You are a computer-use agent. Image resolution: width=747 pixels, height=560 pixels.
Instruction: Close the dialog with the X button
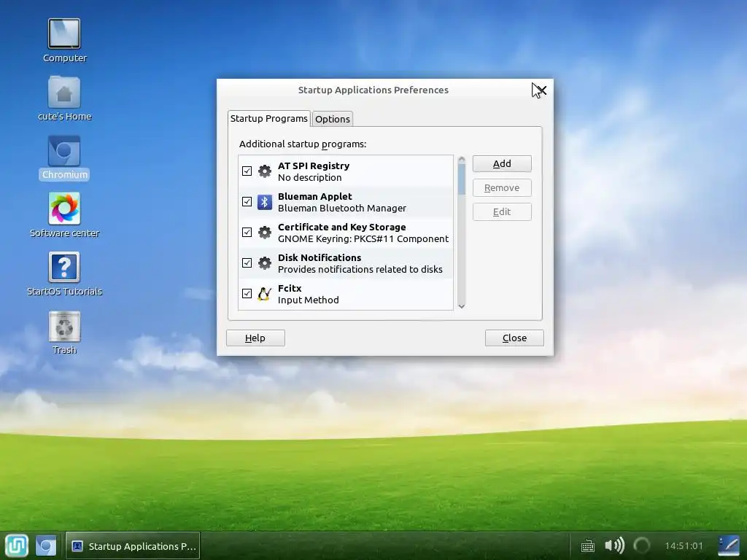pyautogui.click(x=541, y=90)
